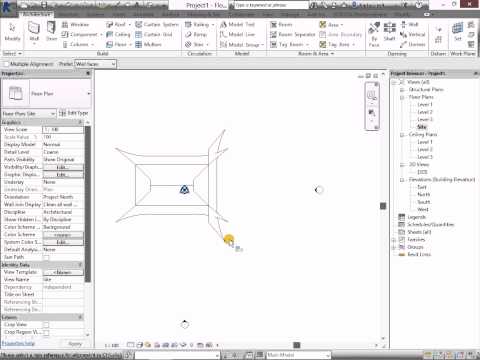Select the Door tool
The width and height of the screenshot is (480, 360).
pyautogui.click(x=51, y=32)
